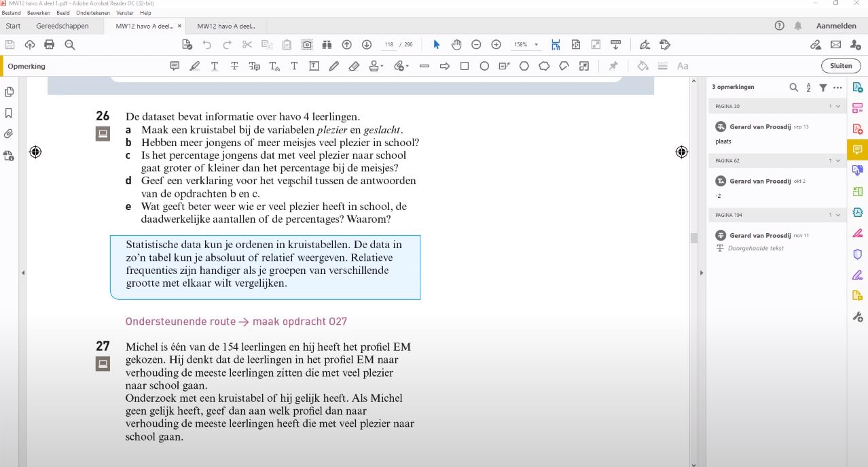Screen dimensions: 868x467
Task: Select the highlight text tool
Action: [x=195, y=66]
